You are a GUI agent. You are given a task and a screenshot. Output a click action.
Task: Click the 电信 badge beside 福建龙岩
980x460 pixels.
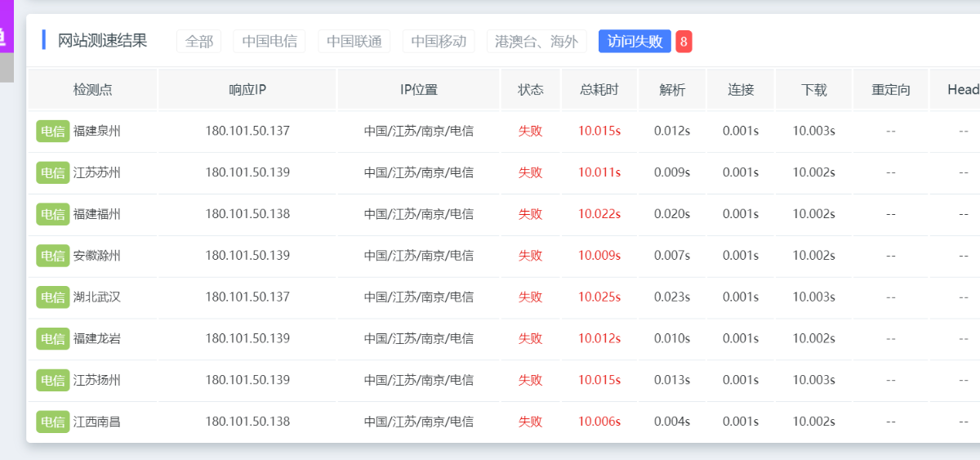(x=53, y=338)
